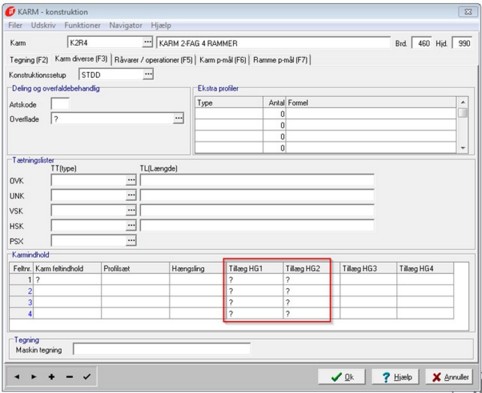The width and height of the screenshot is (482, 393).
Task: Open the Udskriv menu
Action: click(x=43, y=25)
